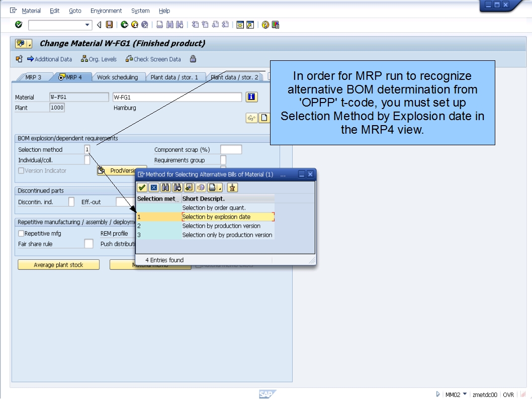Image resolution: width=532 pixels, height=399 pixels.
Task: Enable the Repetitive mfg checkbox
Action: [21, 233]
